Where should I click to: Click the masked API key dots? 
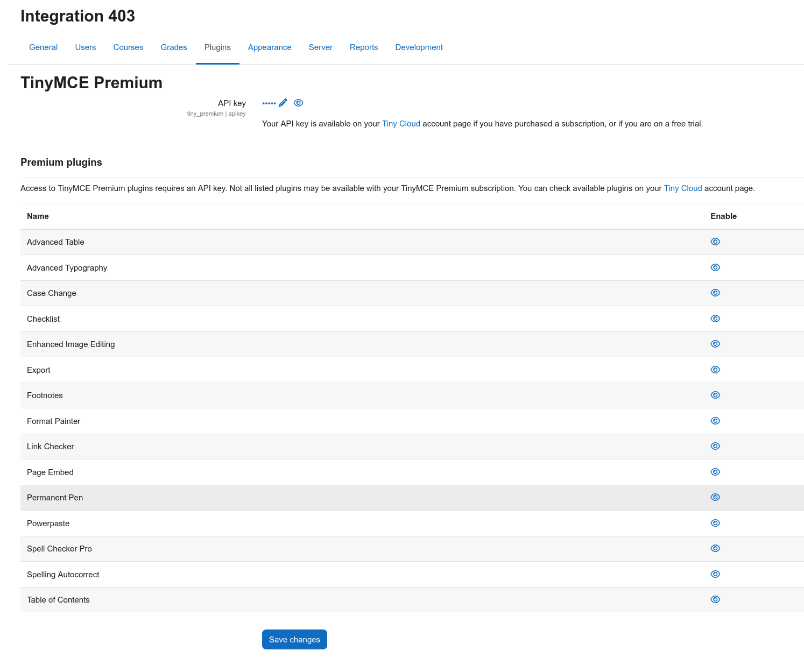[269, 103]
